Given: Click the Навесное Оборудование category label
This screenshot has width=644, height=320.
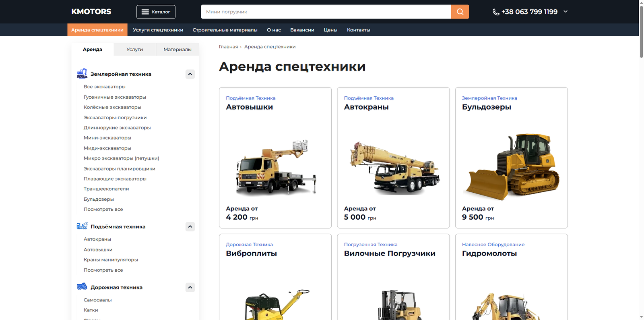Looking at the screenshot, I should click(493, 245).
